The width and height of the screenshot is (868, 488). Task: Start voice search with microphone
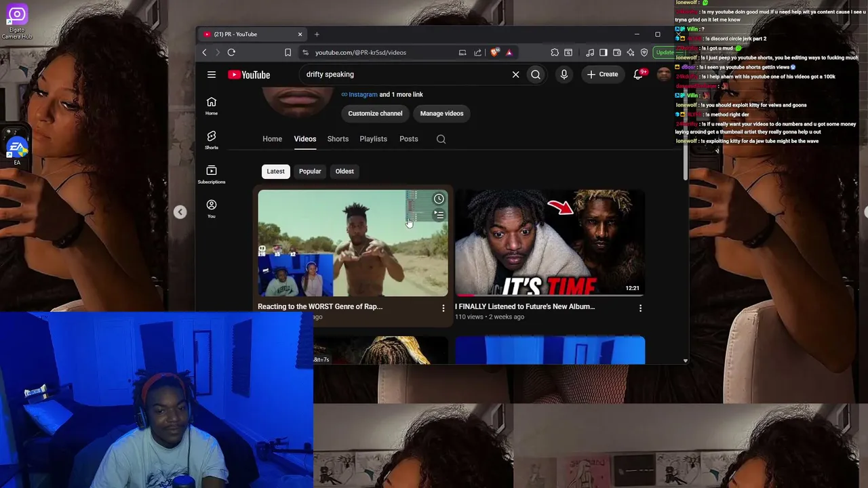(x=564, y=75)
